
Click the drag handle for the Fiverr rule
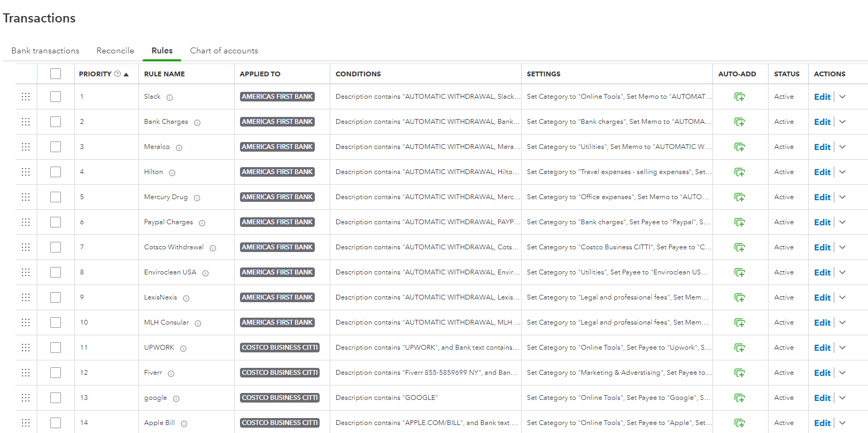click(26, 373)
